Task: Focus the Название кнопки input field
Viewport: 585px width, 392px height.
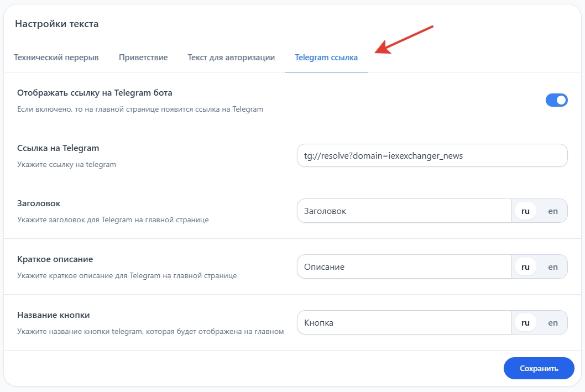Action: tap(404, 322)
